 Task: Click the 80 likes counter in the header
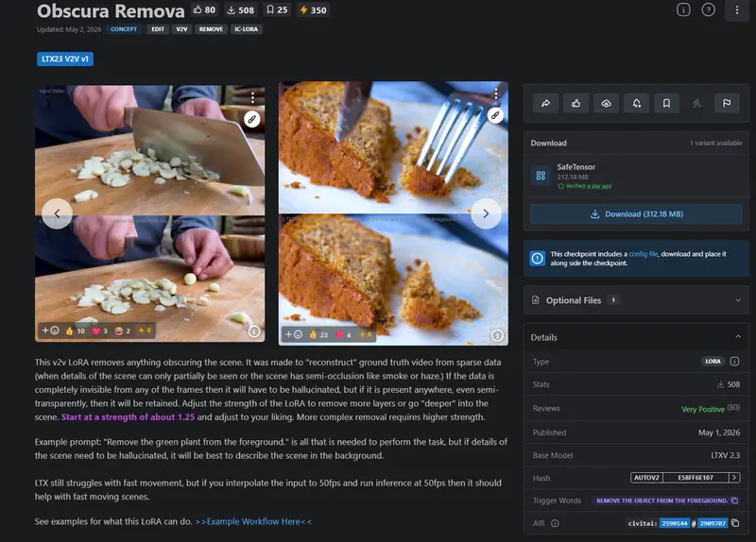(204, 9)
